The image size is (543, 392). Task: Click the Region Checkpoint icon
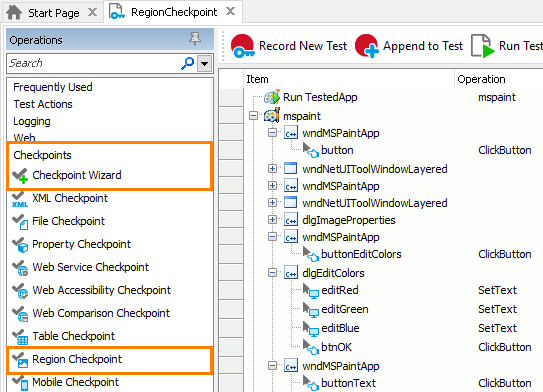pyautogui.click(x=20, y=359)
